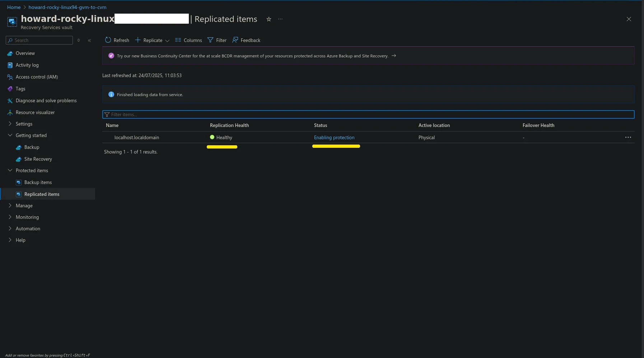Click the expand/collapse all menu arrows icon

tap(79, 40)
